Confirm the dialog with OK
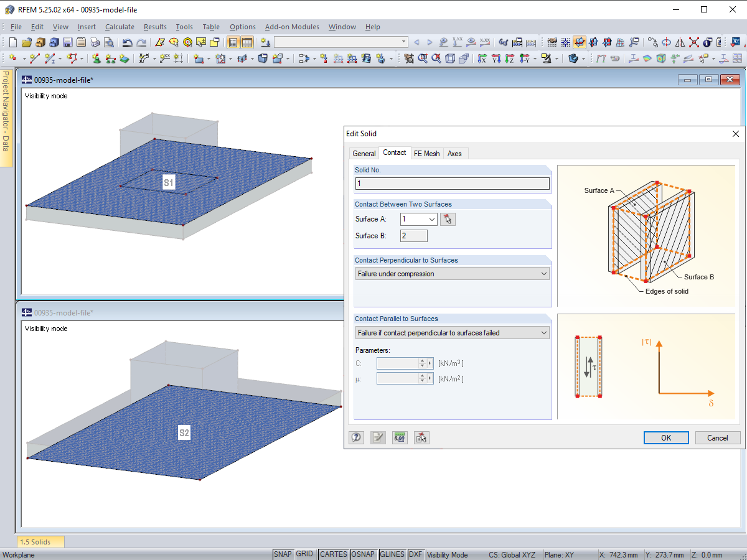The image size is (747, 560). click(666, 437)
